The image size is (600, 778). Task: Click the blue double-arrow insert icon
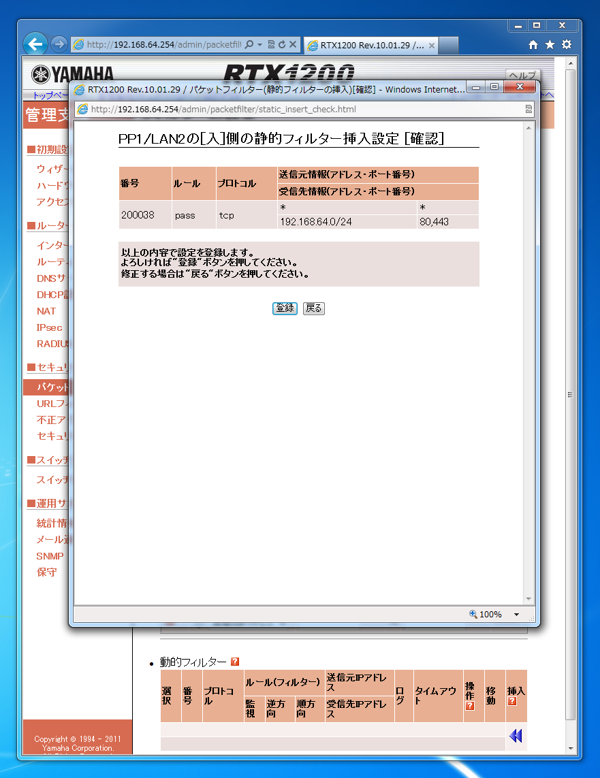(x=516, y=735)
